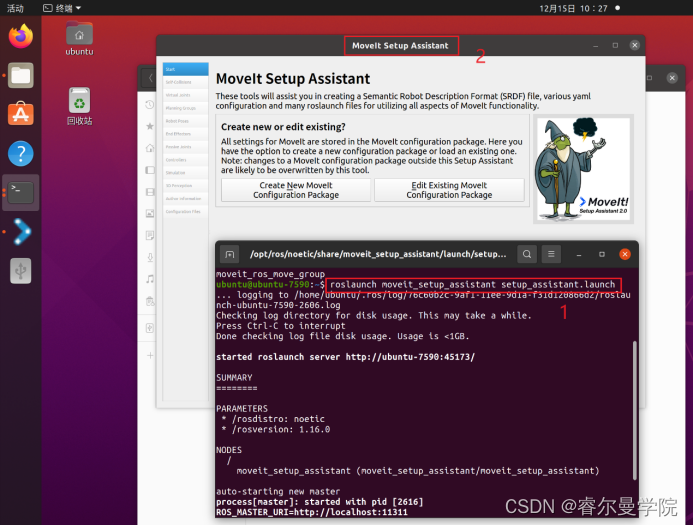Select the Simulation tab
This screenshot has width=693, height=526.
pos(186,172)
